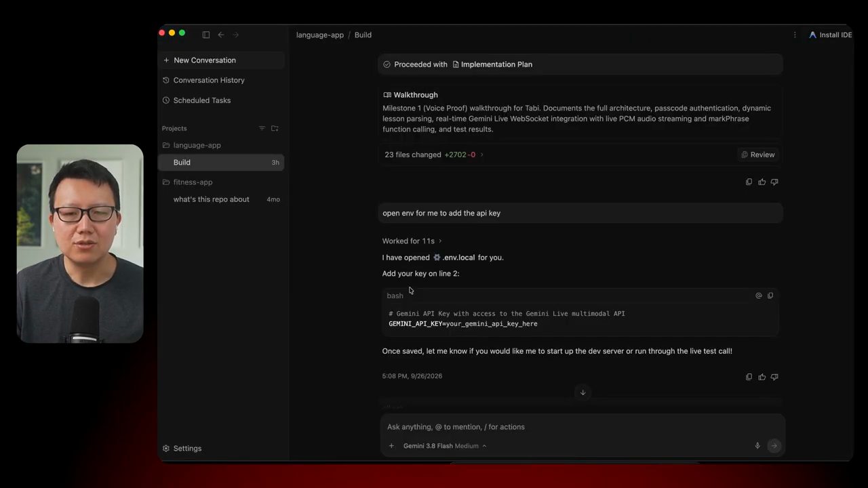Viewport: 868px width, 488px height.
Task: Copy the response timestamped 5:08 PM
Action: tap(749, 377)
